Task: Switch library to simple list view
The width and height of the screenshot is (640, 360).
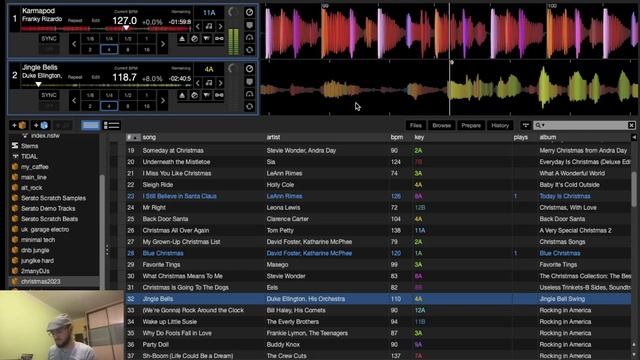Action: [x=91, y=125]
